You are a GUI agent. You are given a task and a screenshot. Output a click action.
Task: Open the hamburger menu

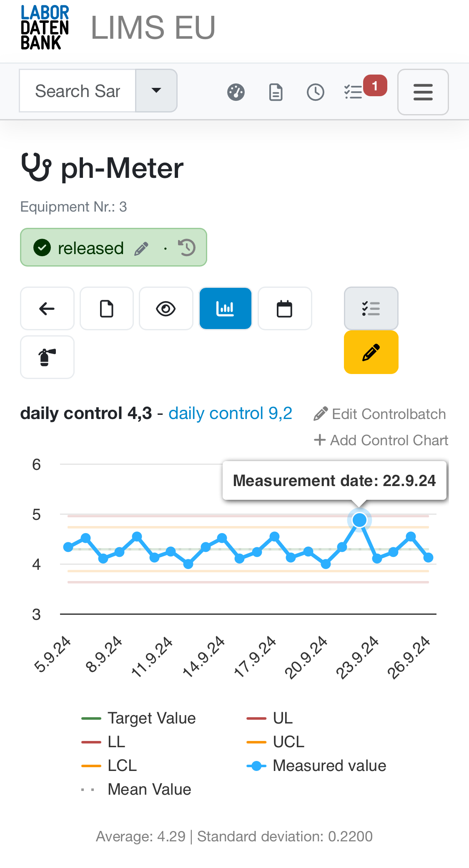coord(423,92)
